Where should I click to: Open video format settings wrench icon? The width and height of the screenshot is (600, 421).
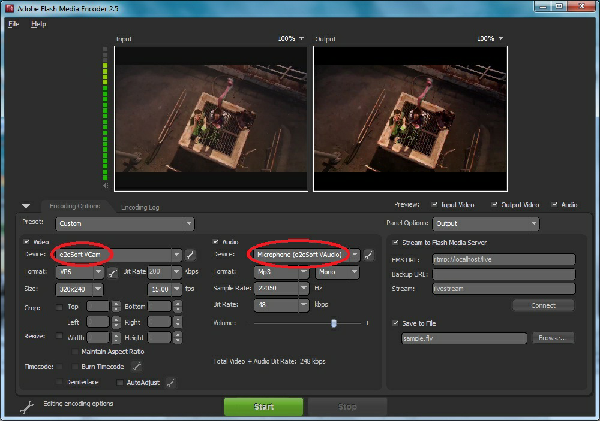115,272
